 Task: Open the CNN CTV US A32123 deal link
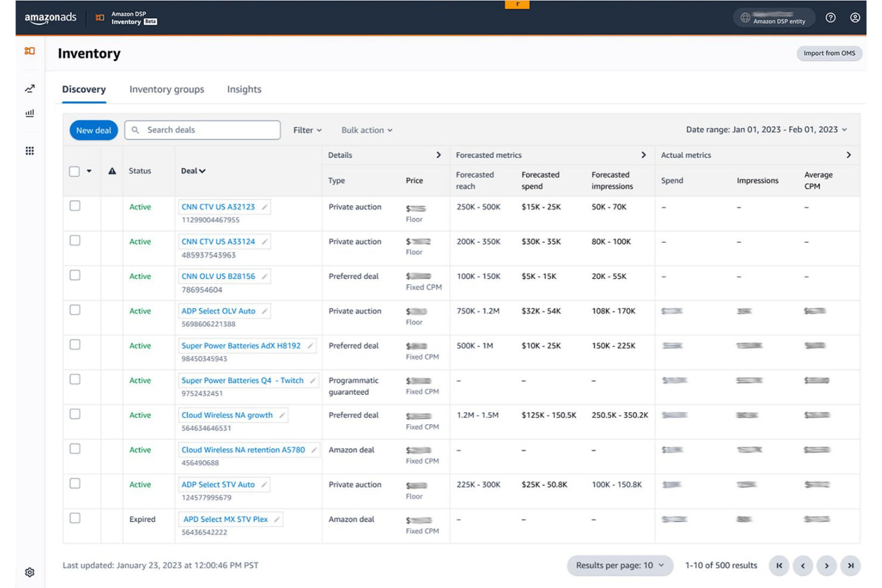point(218,207)
